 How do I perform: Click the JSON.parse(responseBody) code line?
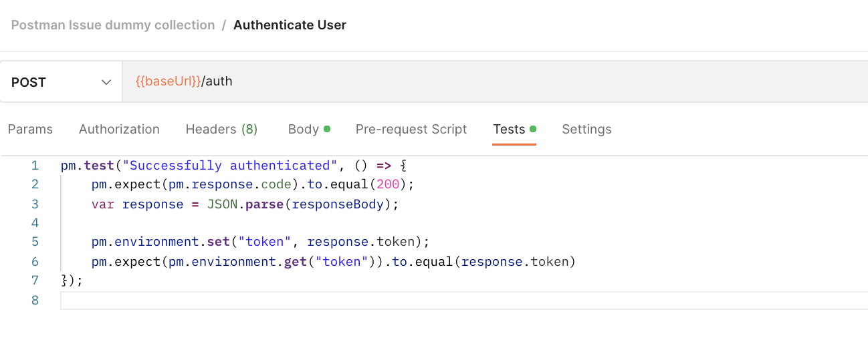click(x=245, y=204)
